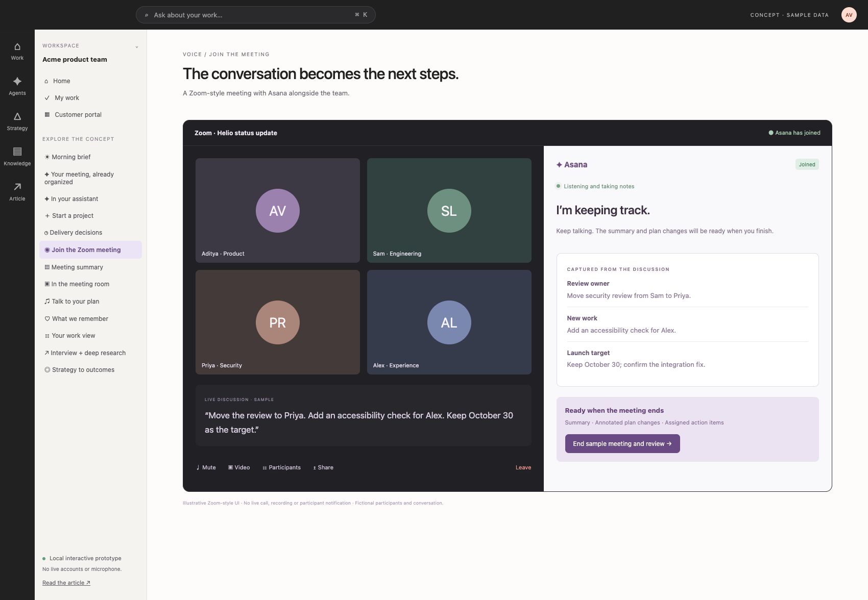868x600 pixels.
Task: Select Join the Zoom meeting item
Action: (90, 250)
